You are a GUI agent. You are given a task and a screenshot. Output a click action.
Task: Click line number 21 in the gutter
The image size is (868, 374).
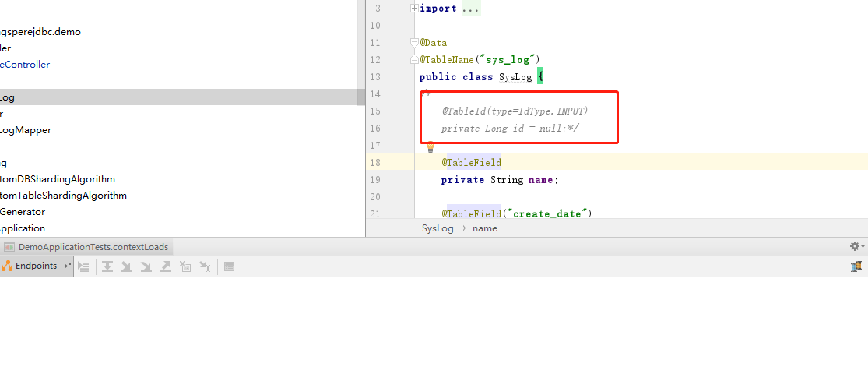click(375, 213)
